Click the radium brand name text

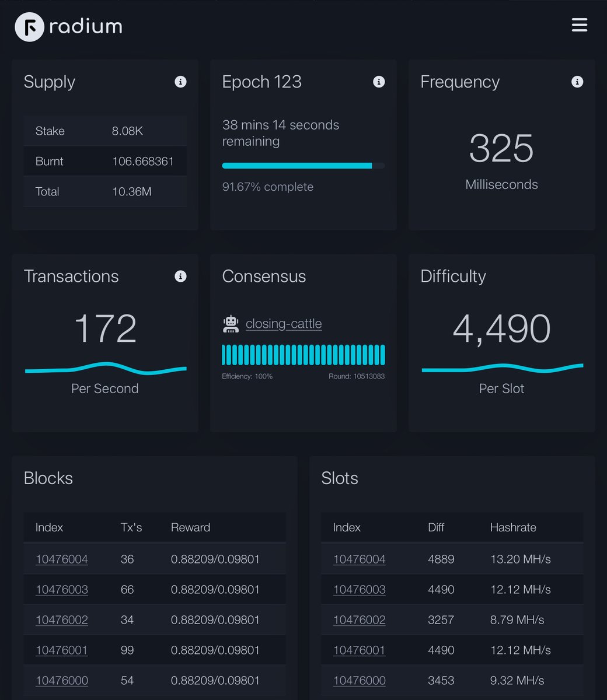point(86,26)
